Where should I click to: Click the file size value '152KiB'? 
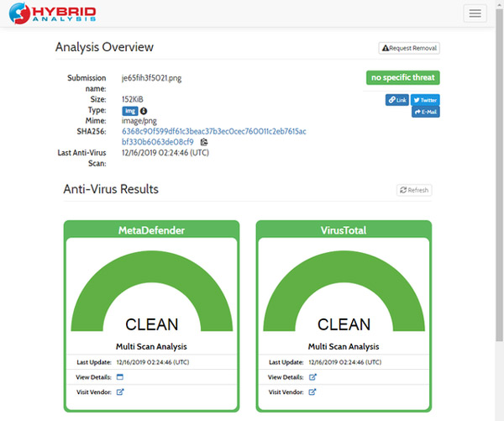coord(133,99)
